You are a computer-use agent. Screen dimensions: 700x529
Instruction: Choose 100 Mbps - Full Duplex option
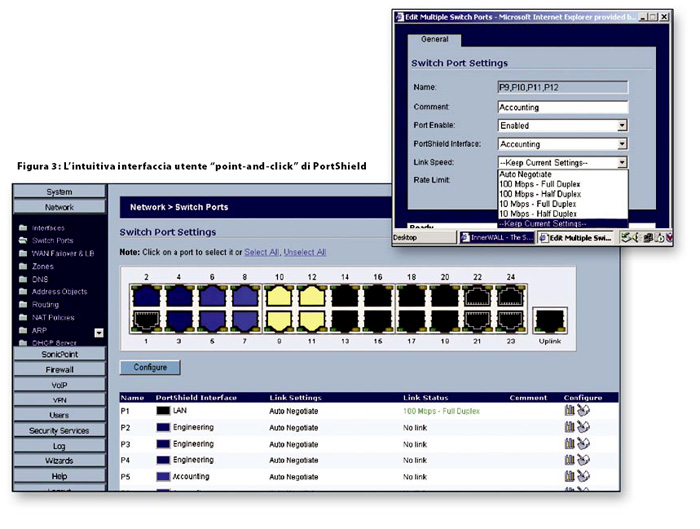[x=562, y=184]
